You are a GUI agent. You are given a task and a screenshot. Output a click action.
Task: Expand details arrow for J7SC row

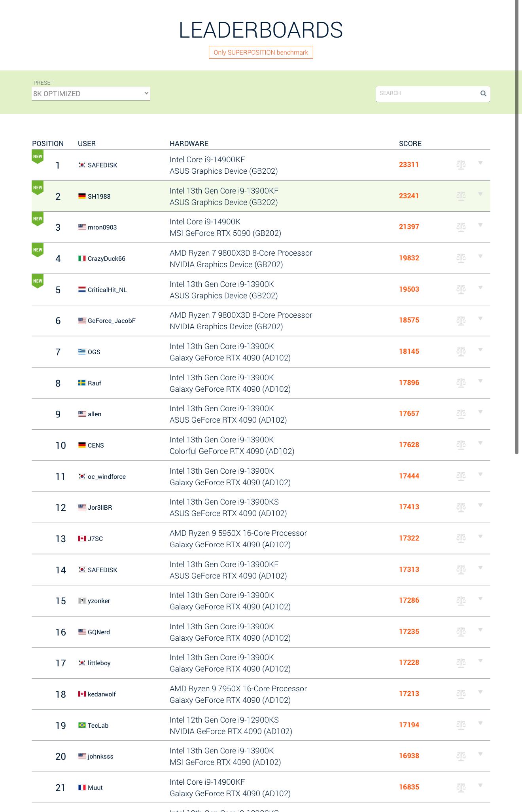tap(480, 537)
